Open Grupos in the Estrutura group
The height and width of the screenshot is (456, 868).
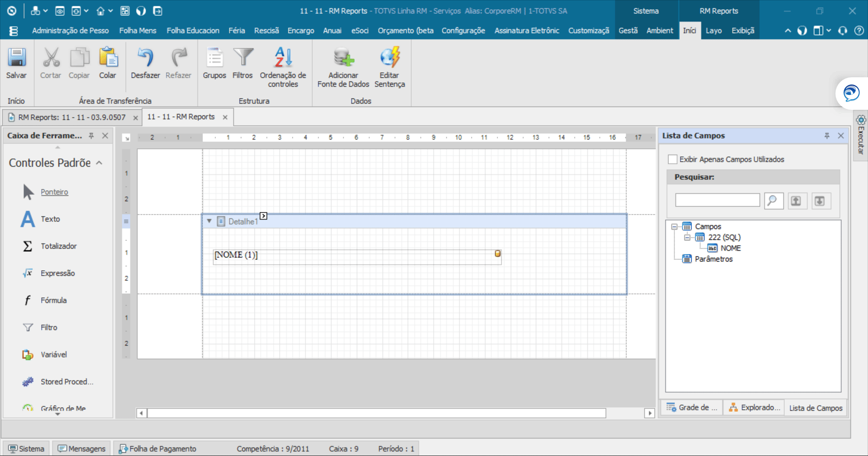(x=214, y=63)
